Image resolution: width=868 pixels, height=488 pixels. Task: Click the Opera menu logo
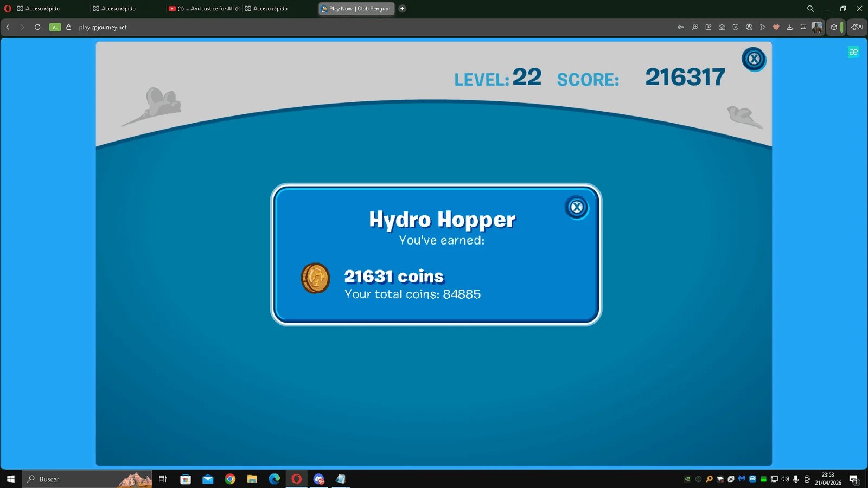point(8,9)
